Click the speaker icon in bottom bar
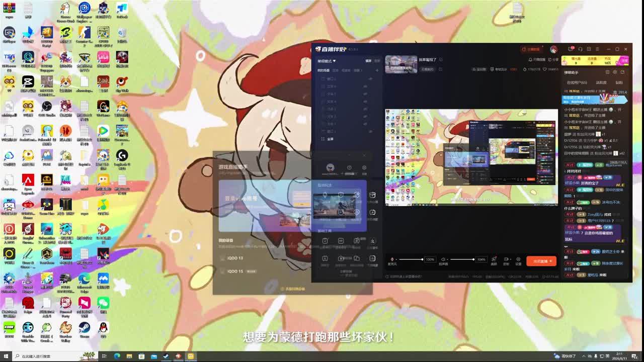Viewport: 644px width, 362px height. coord(443,259)
